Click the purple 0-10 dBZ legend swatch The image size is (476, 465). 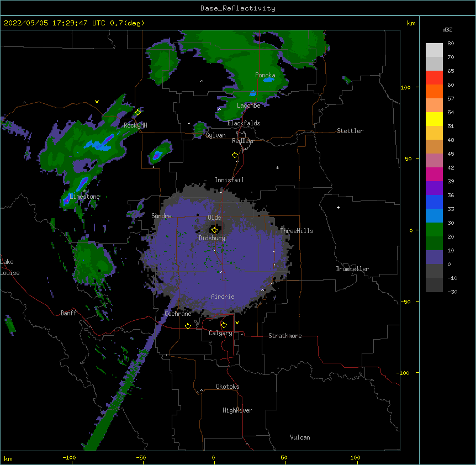(x=434, y=257)
